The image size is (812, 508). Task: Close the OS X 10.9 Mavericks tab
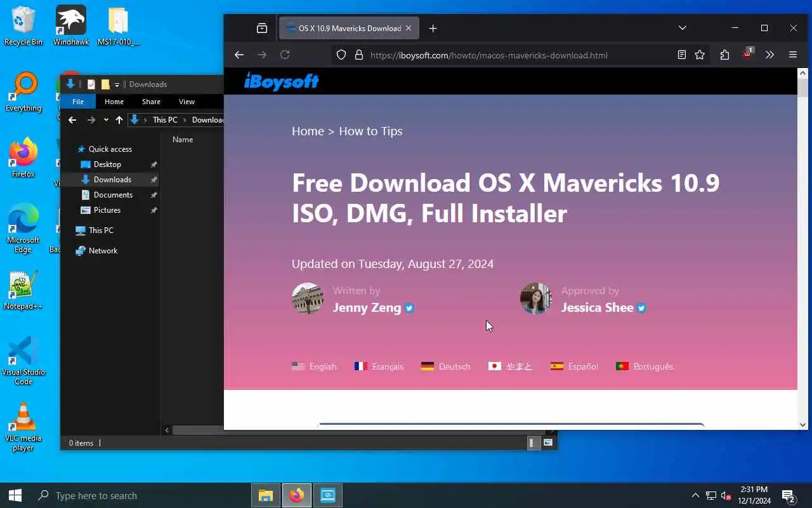coord(409,28)
